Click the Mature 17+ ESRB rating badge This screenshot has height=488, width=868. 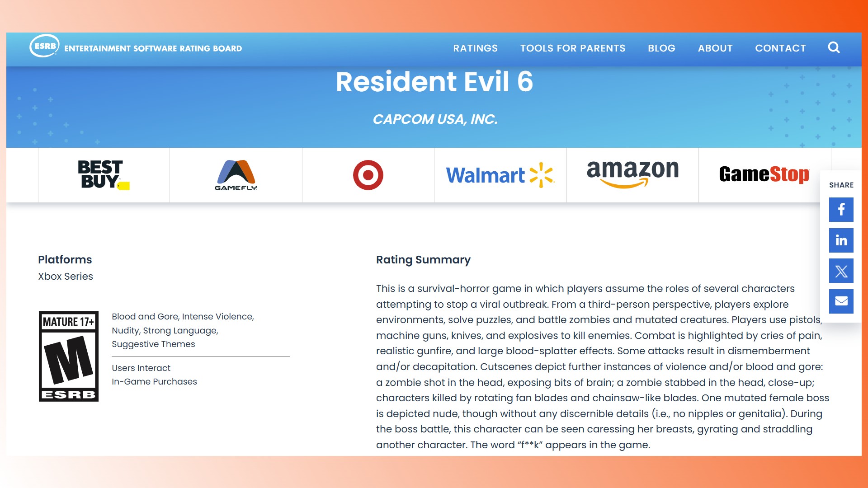click(x=69, y=355)
